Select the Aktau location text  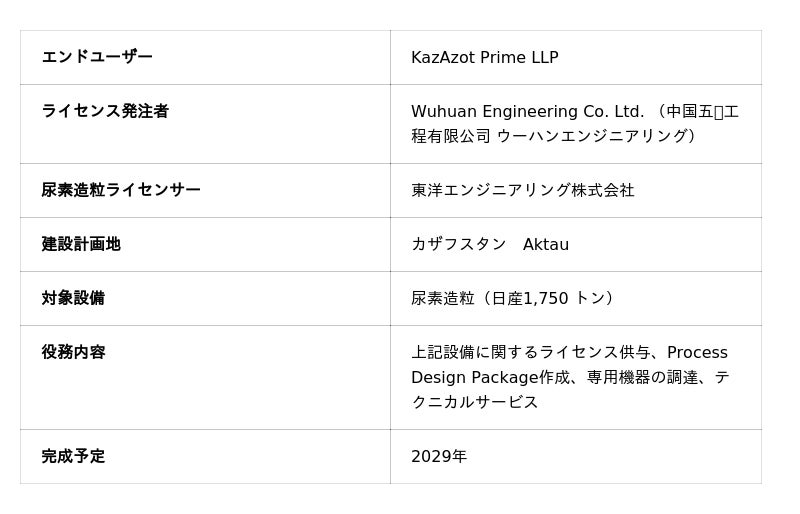[x=546, y=244]
